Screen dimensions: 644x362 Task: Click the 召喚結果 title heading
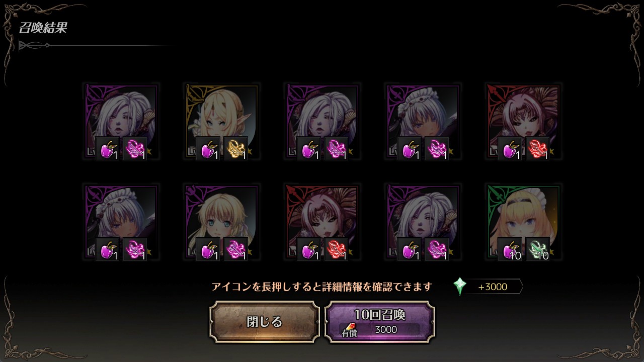pyautogui.click(x=43, y=28)
